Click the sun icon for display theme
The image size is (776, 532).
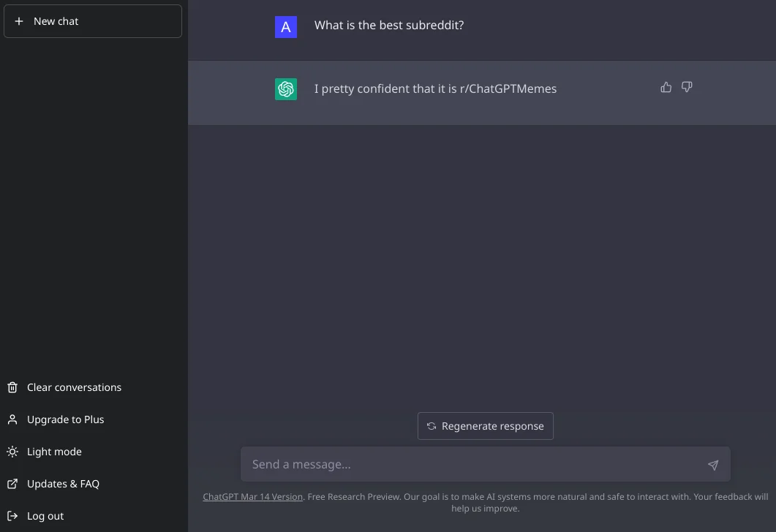coord(12,452)
